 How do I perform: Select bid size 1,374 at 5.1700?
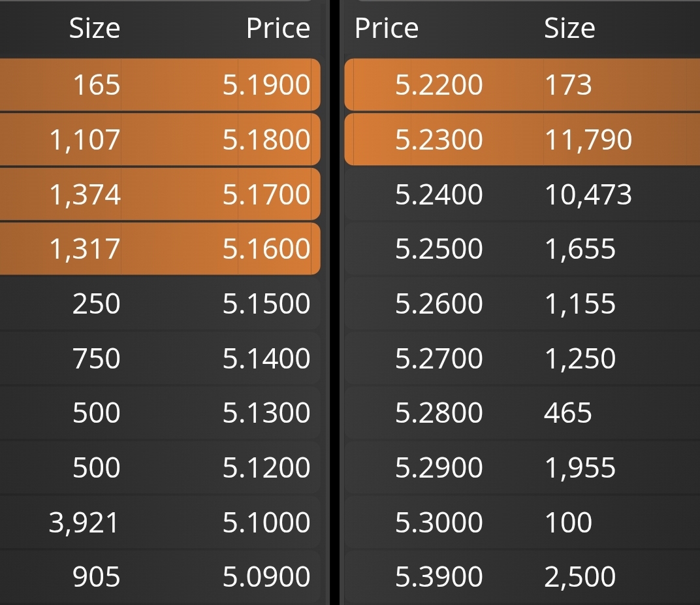point(85,195)
